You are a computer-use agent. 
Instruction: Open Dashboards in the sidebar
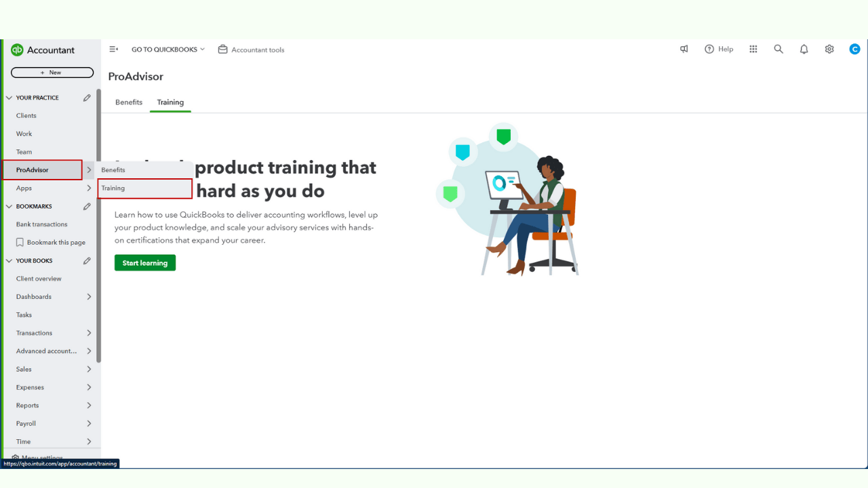34,297
